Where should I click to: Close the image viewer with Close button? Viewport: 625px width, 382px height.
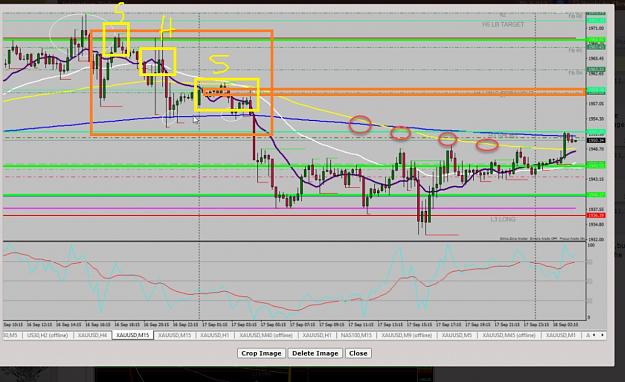[358, 353]
